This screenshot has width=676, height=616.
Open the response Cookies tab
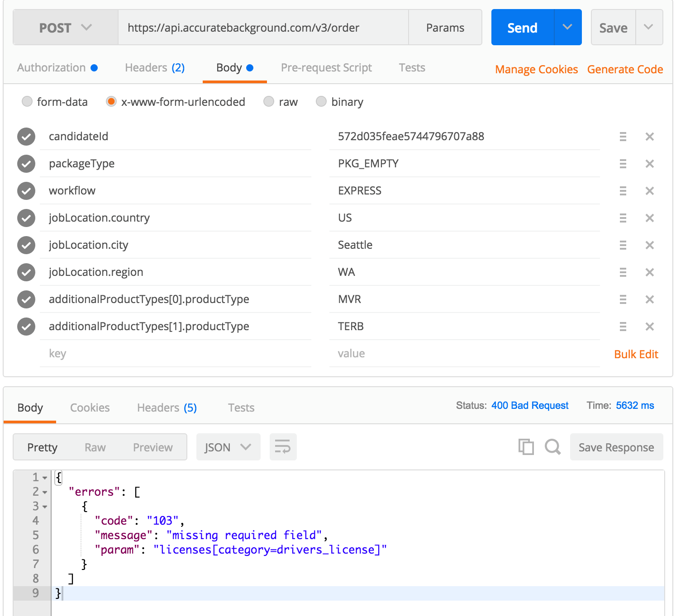(90, 408)
